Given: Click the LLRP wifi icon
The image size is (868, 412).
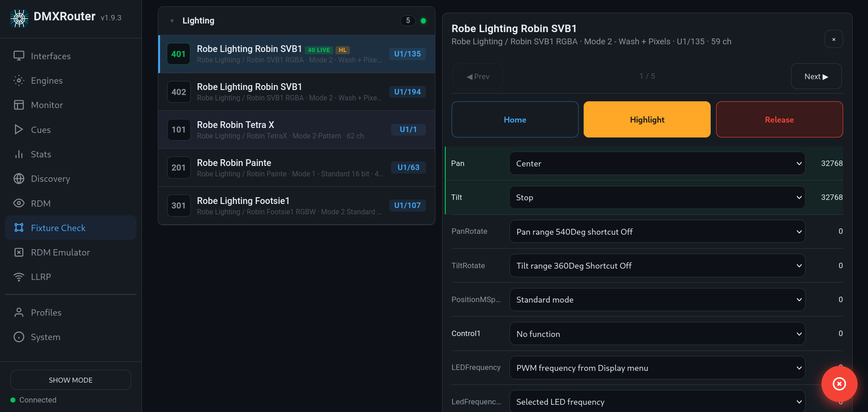Looking at the screenshot, I should (x=19, y=277).
